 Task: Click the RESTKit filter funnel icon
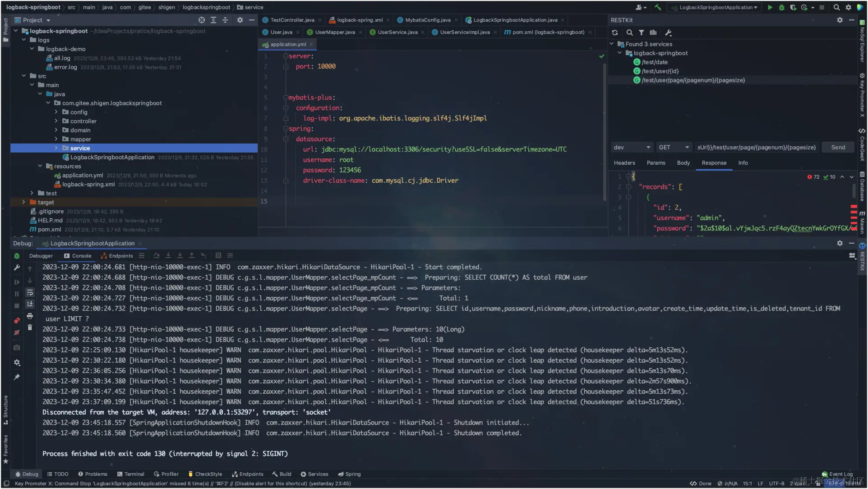click(641, 32)
